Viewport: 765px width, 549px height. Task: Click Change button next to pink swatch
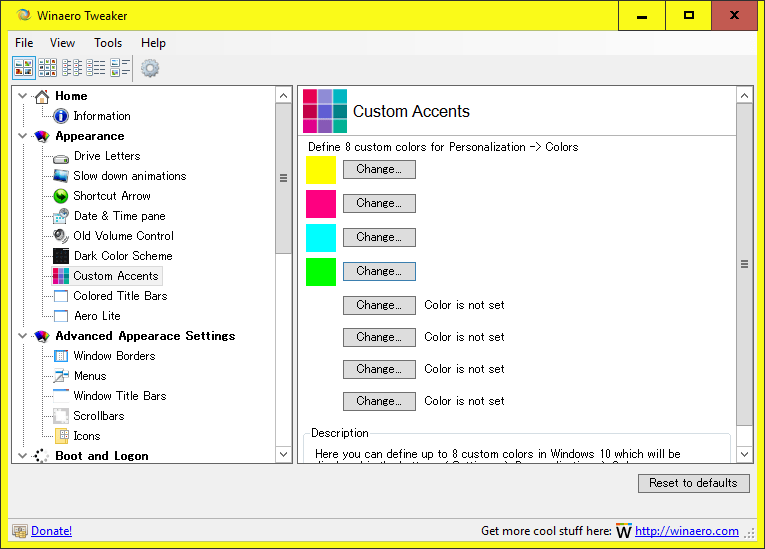379,203
